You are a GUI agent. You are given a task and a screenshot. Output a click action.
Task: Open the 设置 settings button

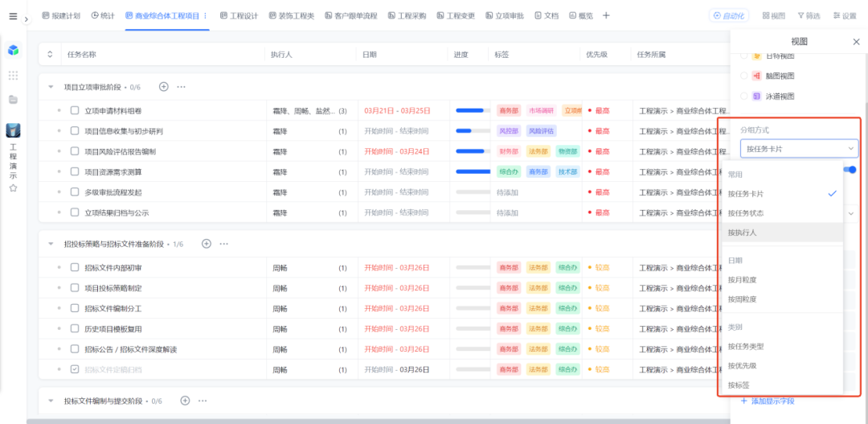(845, 15)
